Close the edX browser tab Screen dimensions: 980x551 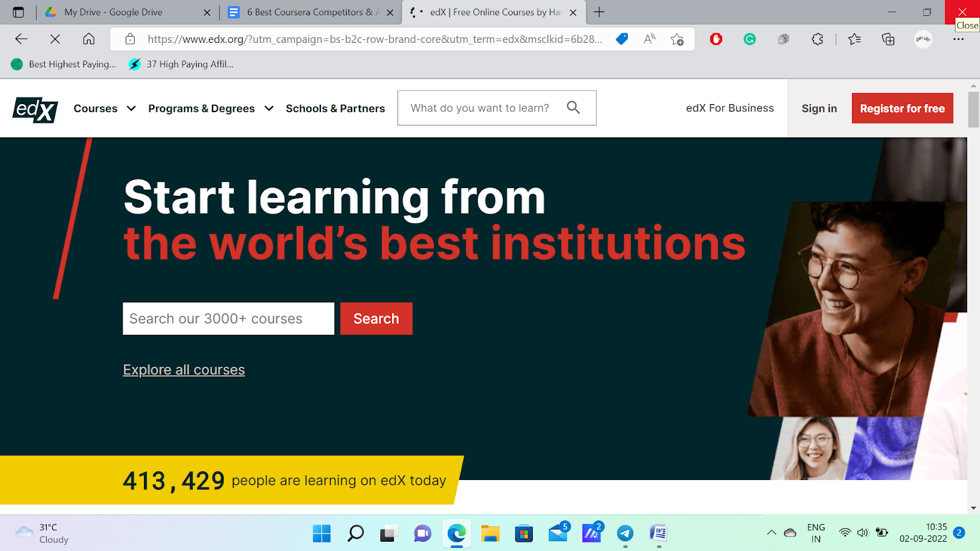pyautogui.click(x=573, y=12)
